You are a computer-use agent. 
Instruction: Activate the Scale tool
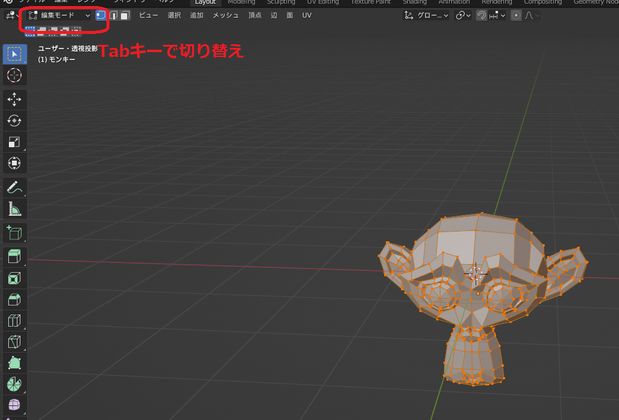pyautogui.click(x=15, y=142)
